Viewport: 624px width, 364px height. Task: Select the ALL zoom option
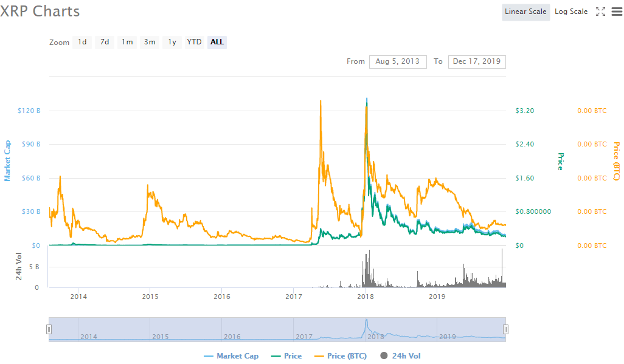(x=216, y=42)
